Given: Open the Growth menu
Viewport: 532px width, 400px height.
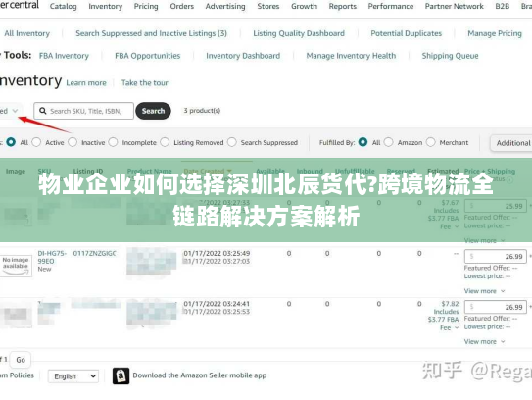Looking at the screenshot, I should point(304,6).
